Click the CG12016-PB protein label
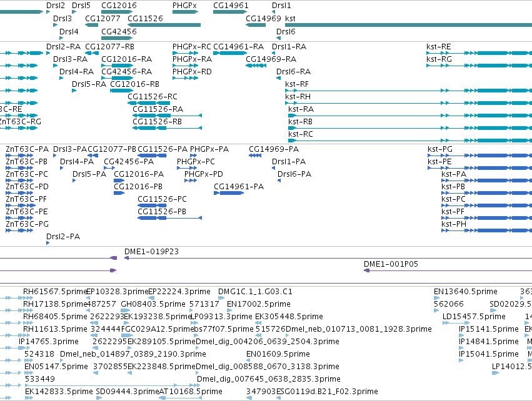Screen dimensions: 532x401 click(x=138, y=186)
